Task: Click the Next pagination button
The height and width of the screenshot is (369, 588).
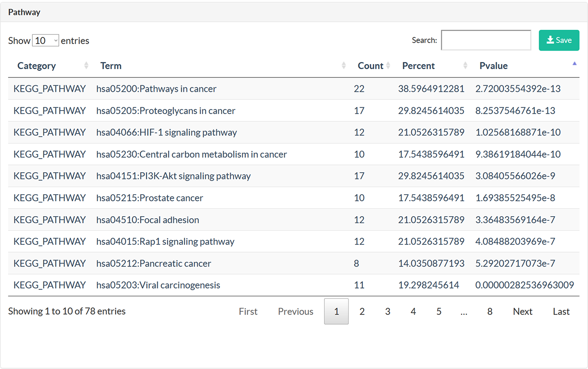Action: [522, 311]
